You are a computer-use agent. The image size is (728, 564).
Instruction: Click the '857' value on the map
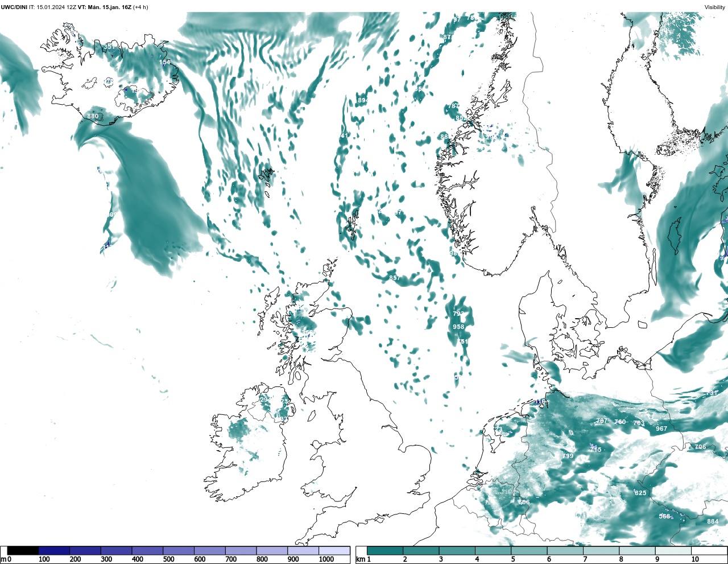pos(394,278)
